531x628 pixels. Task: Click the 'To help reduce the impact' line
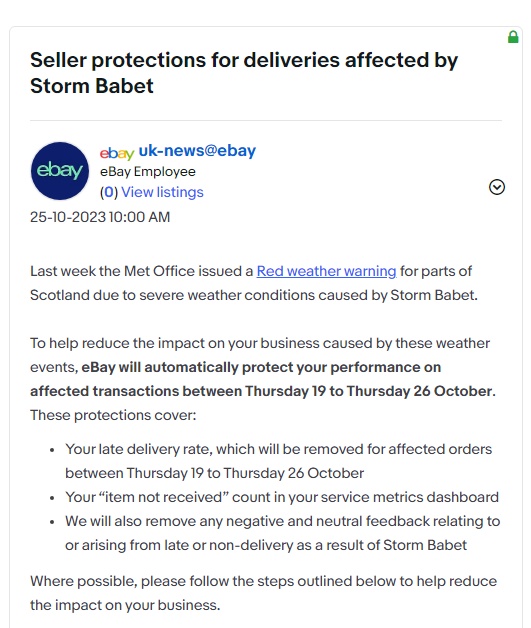260,343
